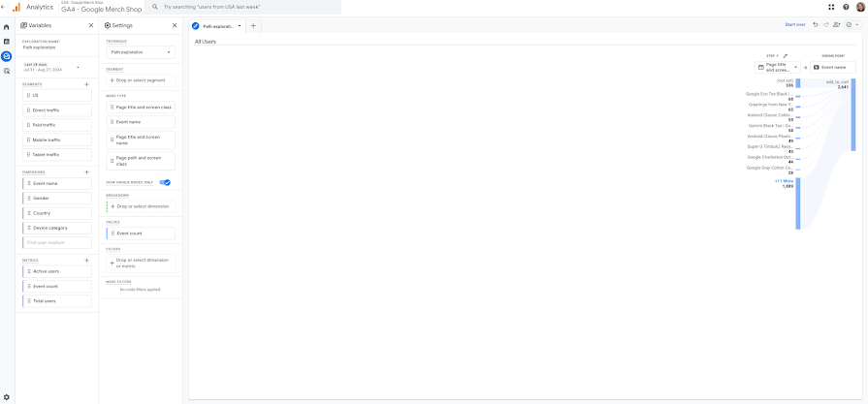Open Home in the left navigation
Viewport: 868px width, 404px height.
coord(6,27)
